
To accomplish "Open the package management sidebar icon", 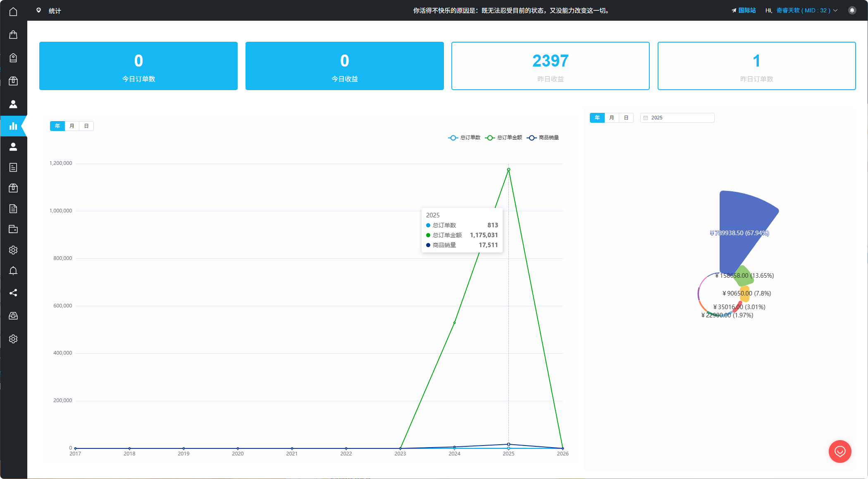I will [x=13, y=81].
